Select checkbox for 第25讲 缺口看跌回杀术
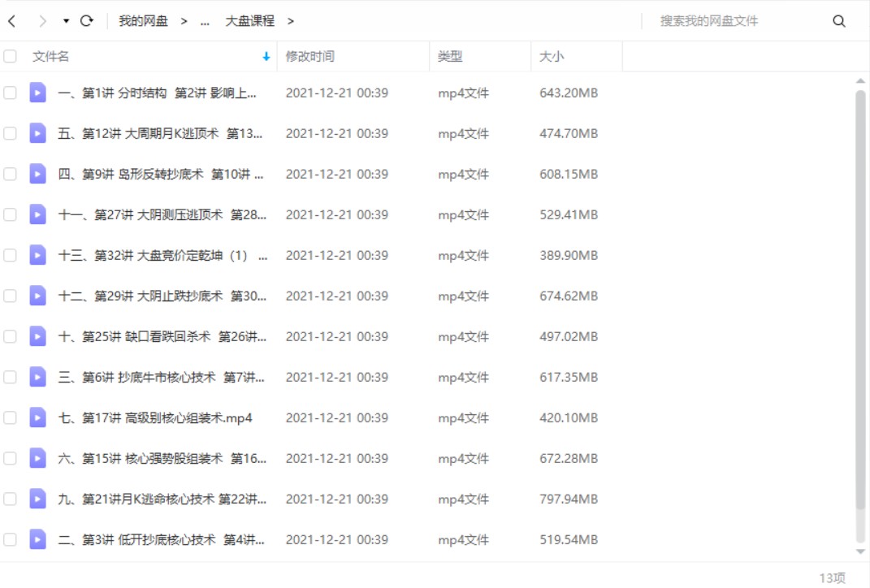 (x=10, y=336)
